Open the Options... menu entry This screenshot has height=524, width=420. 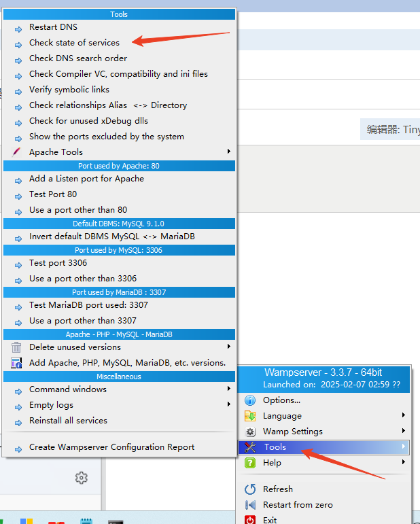point(323,400)
